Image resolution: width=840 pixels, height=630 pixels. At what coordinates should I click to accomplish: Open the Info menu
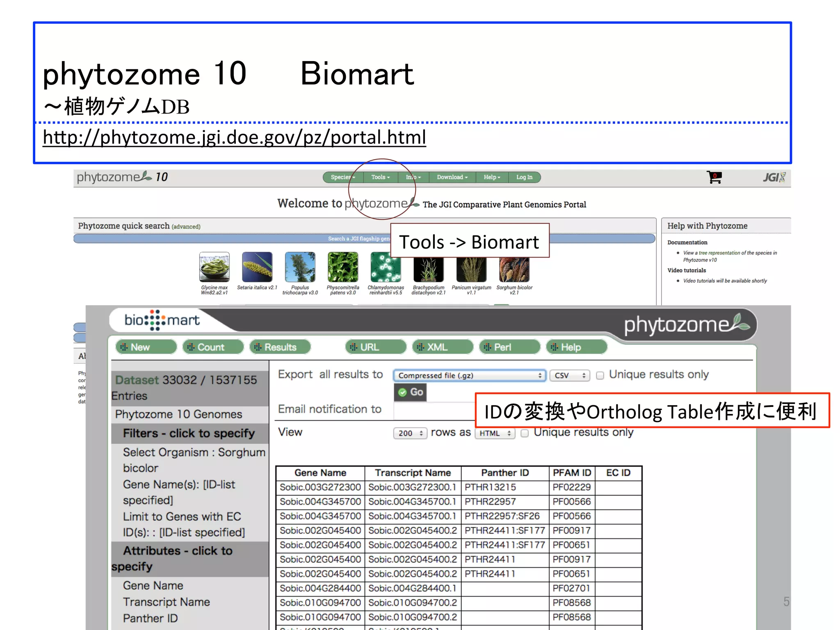pos(413,177)
